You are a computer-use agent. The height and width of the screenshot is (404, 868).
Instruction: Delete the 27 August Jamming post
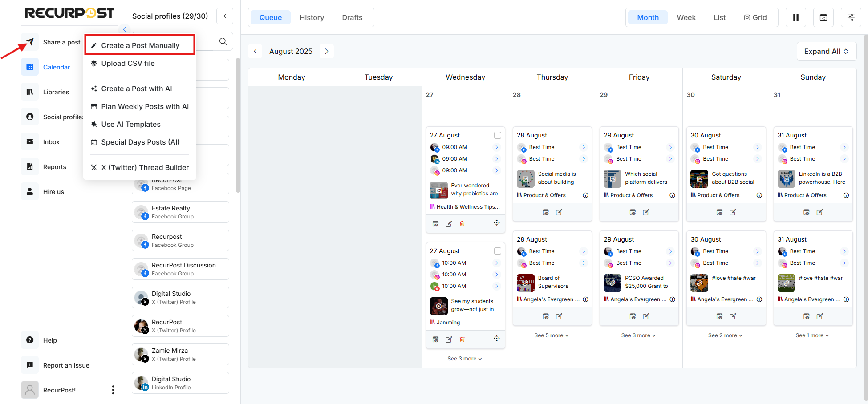462,339
